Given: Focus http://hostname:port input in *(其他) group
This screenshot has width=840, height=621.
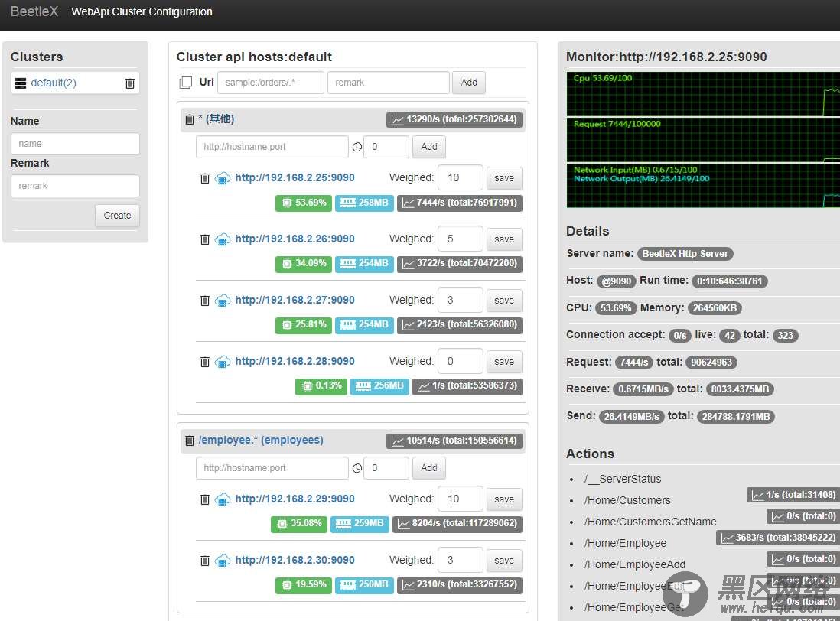Looking at the screenshot, I should click(x=272, y=147).
